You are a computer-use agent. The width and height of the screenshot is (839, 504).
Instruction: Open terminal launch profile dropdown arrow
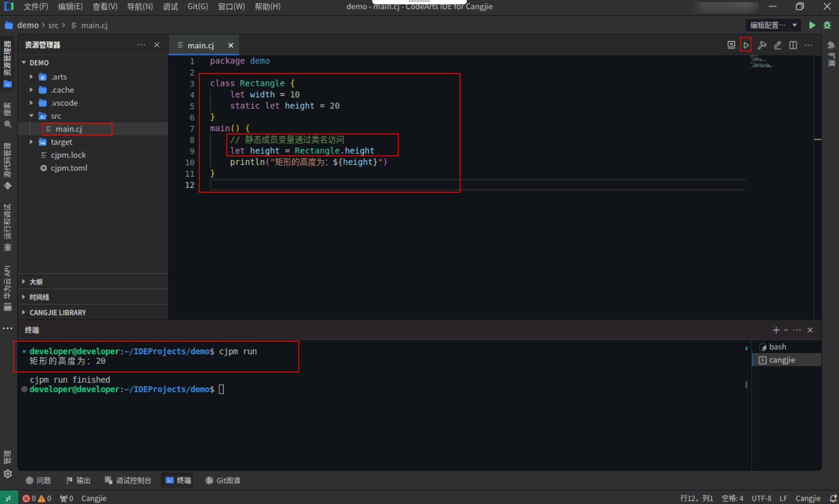(786, 330)
